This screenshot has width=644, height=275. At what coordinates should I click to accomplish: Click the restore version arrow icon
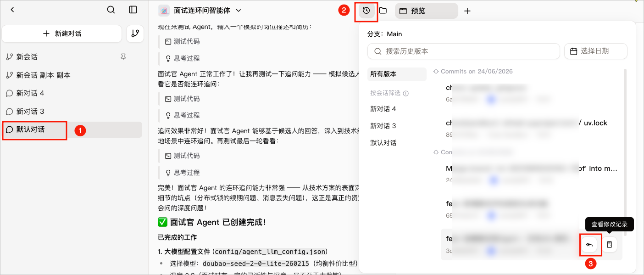[x=589, y=245]
